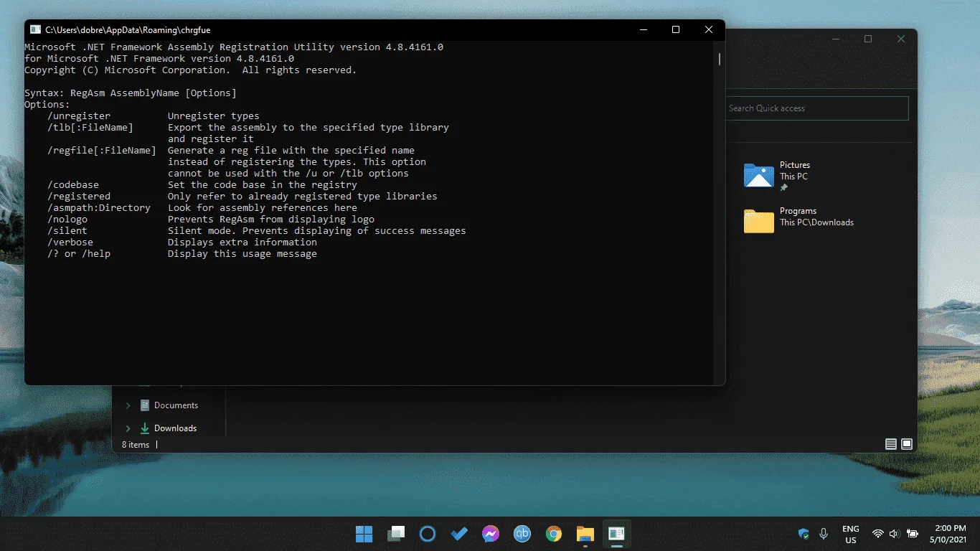
Task: Click the microphone tray icon
Action: [824, 534]
